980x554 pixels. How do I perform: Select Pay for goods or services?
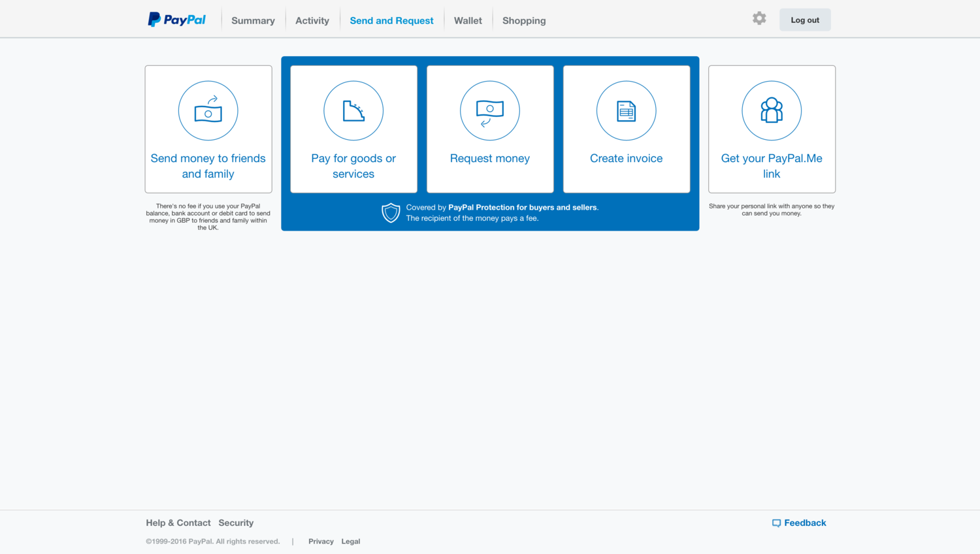(x=353, y=129)
